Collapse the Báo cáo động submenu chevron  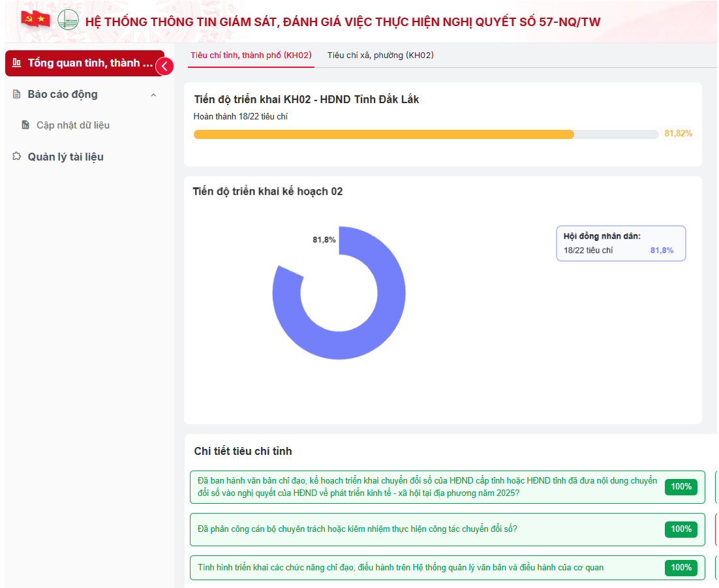pos(153,95)
